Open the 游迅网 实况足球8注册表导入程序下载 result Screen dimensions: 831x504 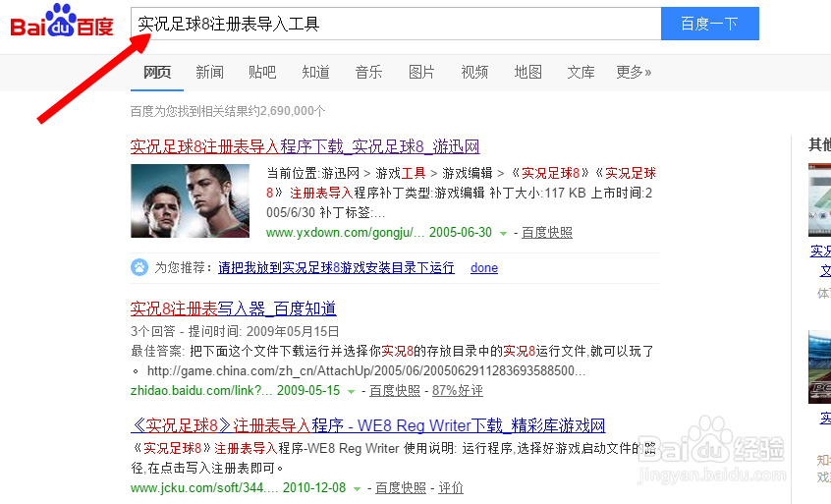305,146
